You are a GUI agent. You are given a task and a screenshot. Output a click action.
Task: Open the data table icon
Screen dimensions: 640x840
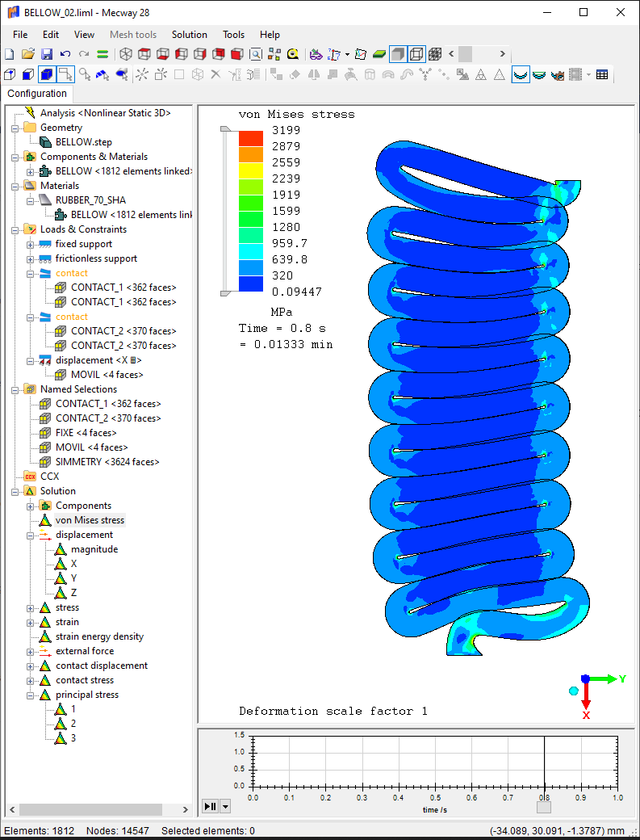602,75
